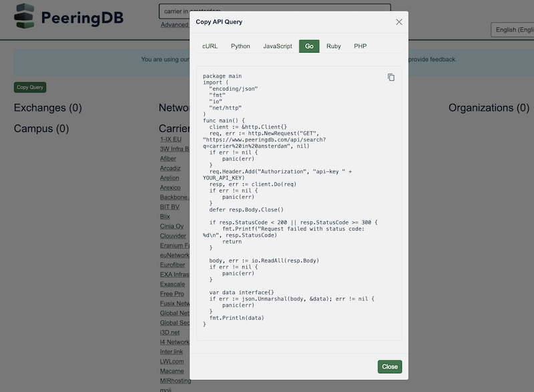Click the PeeringDB logo
The height and width of the screenshot is (392, 534).
click(x=69, y=16)
